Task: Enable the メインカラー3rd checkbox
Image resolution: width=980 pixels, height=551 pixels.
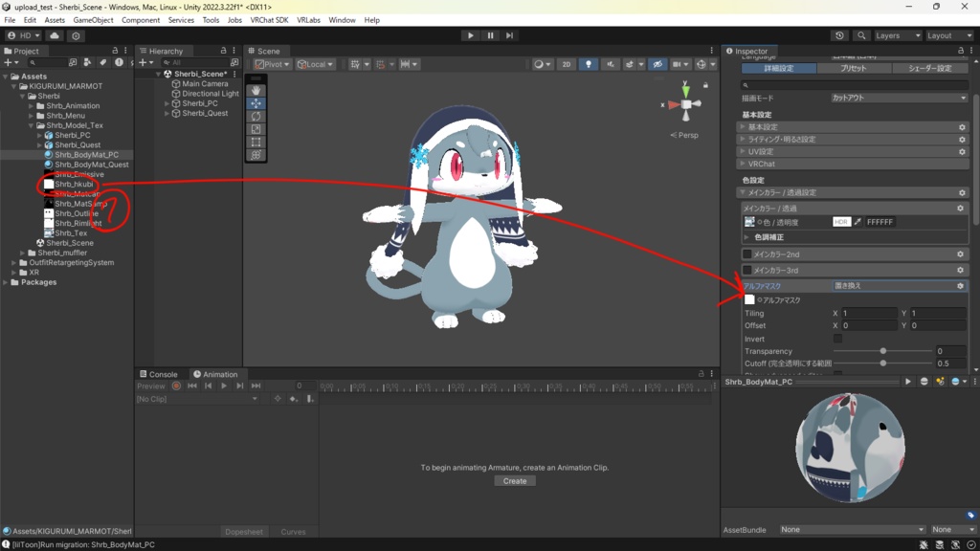Action: click(746, 270)
